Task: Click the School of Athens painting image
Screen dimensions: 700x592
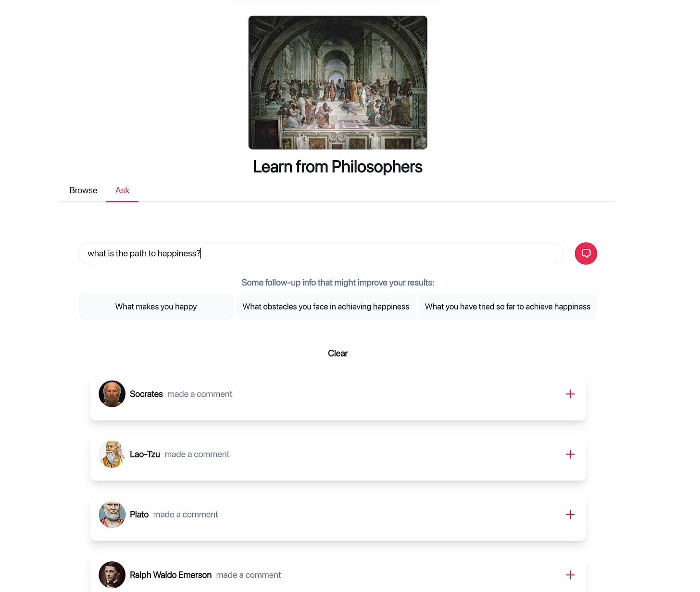Action: [x=337, y=83]
